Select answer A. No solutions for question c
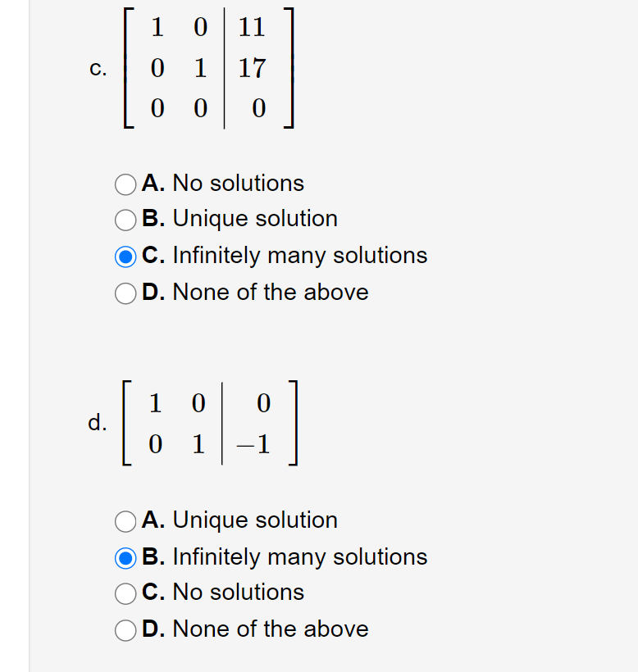Screen dimensions: 638x672 point(125,184)
